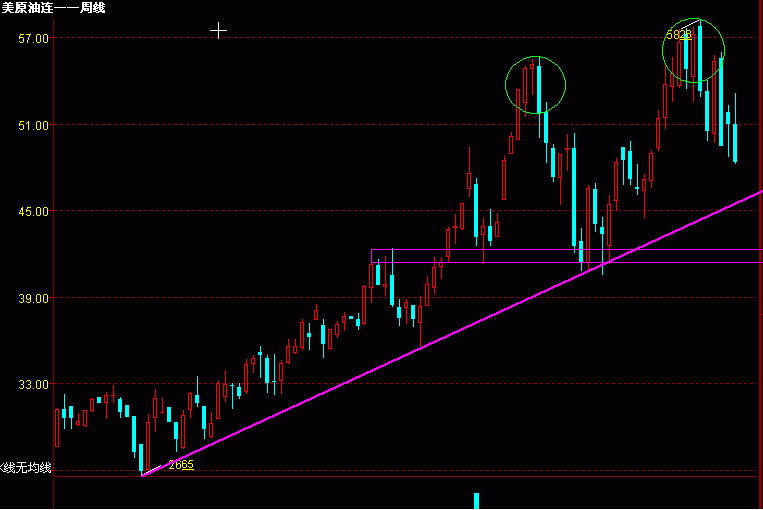Select the 51.00 price axis label
The image size is (763, 510).
pos(34,126)
